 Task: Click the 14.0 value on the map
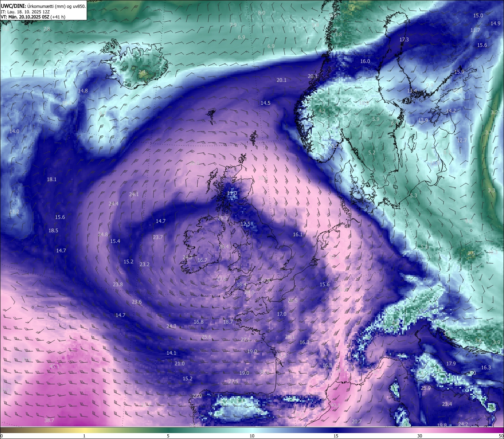(x=14, y=132)
